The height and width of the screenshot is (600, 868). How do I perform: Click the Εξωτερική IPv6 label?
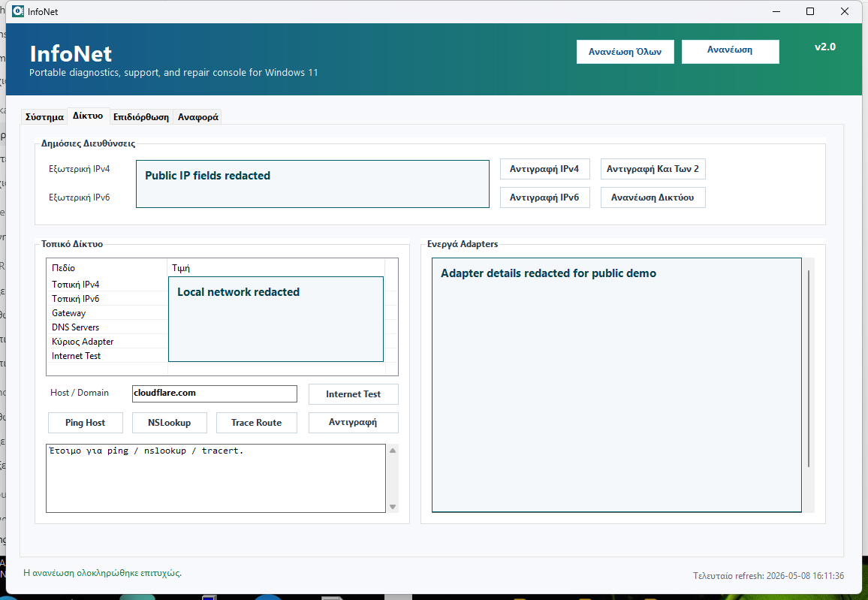pos(79,197)
